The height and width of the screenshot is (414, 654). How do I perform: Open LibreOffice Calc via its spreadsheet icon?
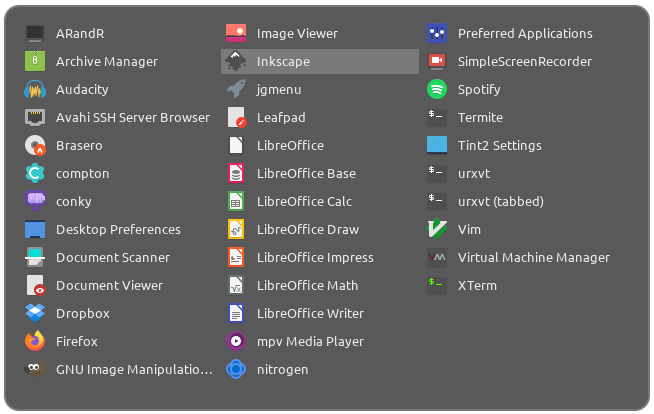[236, 201]
